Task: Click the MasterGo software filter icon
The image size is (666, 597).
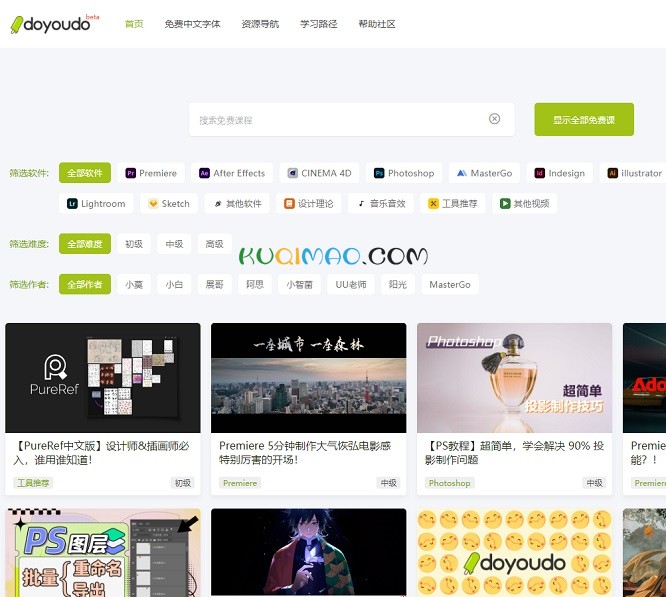Action: point(462,173)
